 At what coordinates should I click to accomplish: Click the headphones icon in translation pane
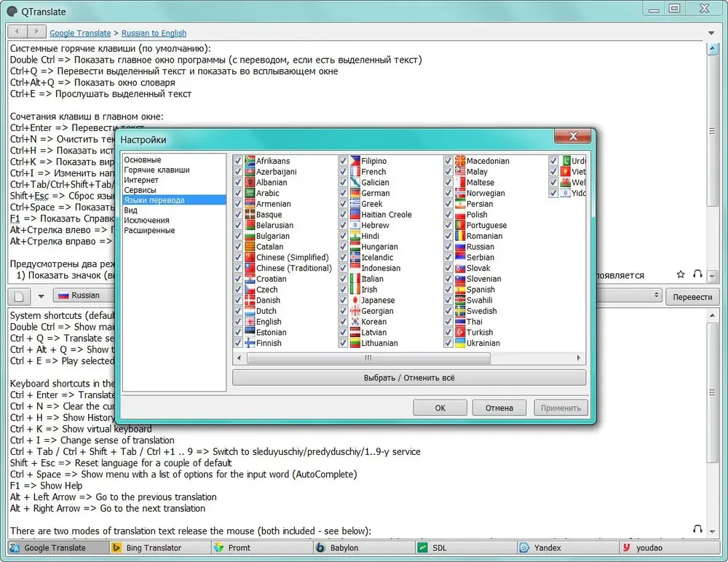point(697,529)
